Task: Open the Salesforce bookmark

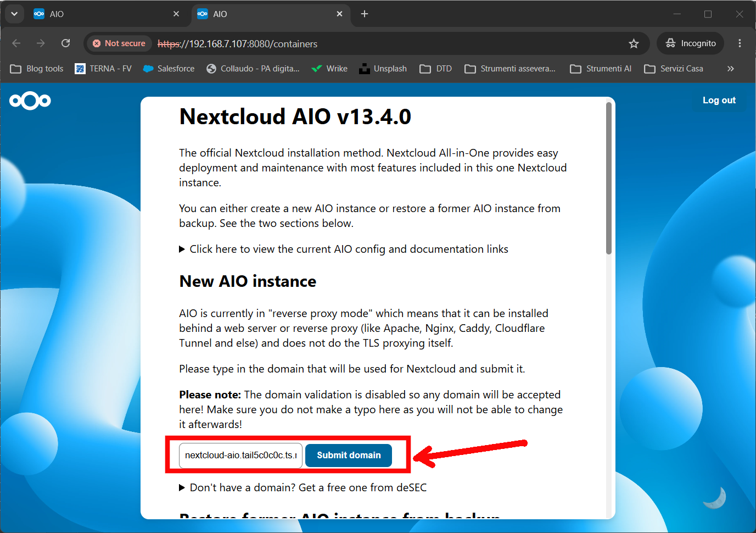Action: (169, 69)
